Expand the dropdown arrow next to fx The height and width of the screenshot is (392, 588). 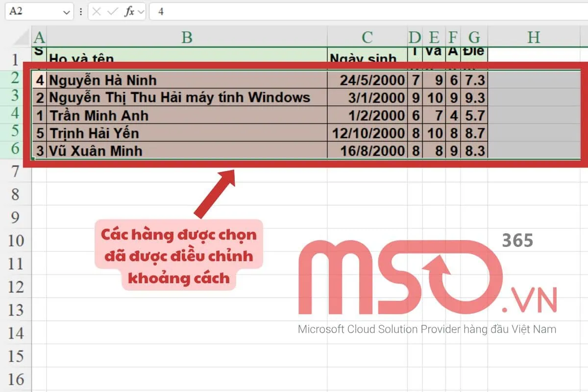tap(141, 12)
